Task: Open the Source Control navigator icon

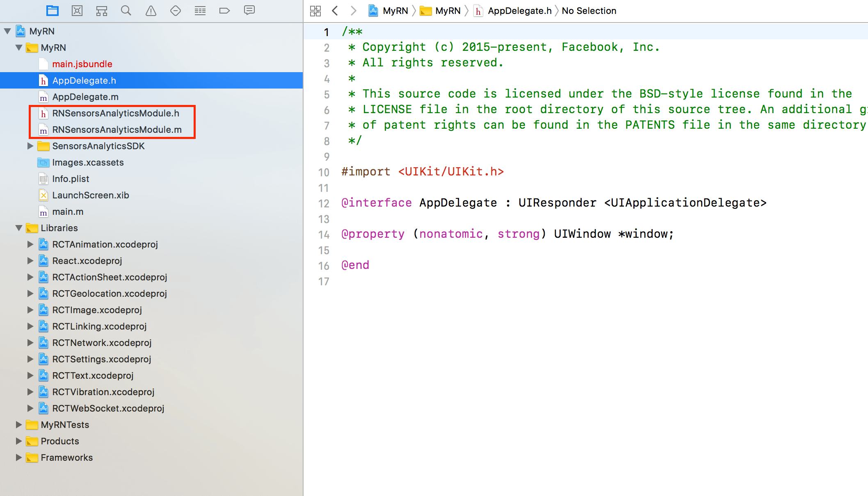Action: (x=77, y=11)
